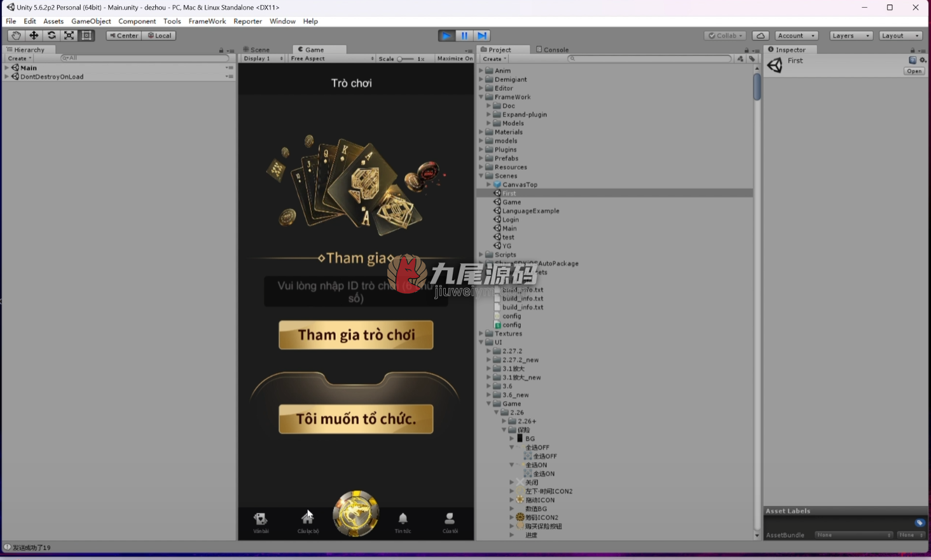Select the Scale tool
The width and height of the screenshot is (931, 560).
point(69,36)
